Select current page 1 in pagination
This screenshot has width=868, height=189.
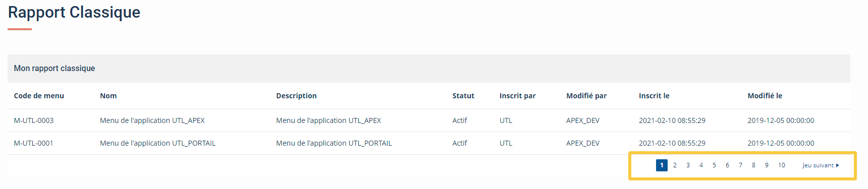click(662, 165)
